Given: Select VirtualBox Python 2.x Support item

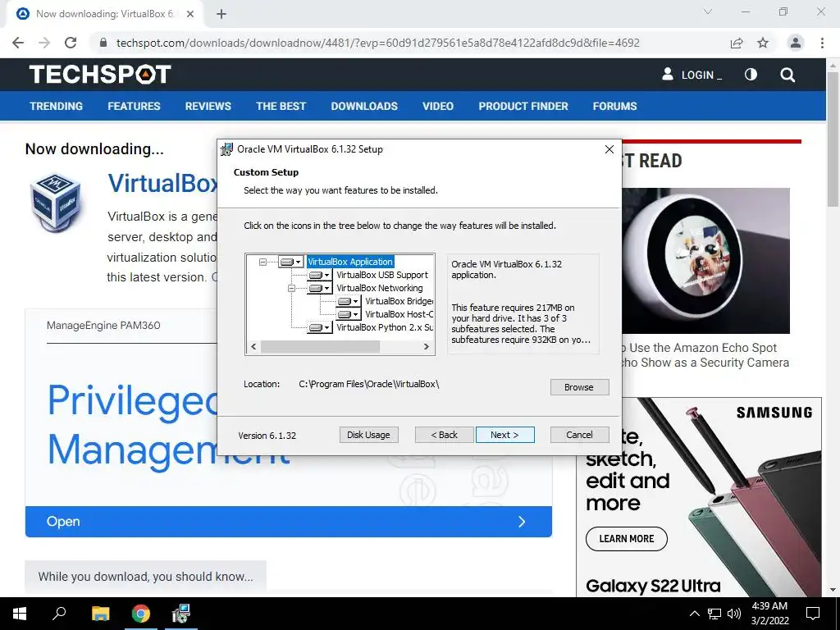Looking at the screenshot, I should point(385,327).
